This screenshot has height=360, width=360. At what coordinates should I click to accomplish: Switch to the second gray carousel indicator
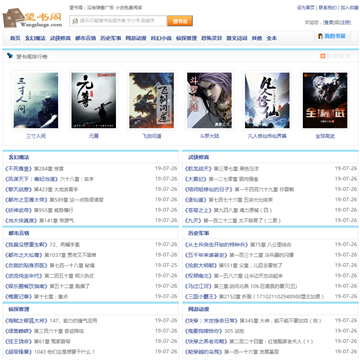(x=329, y=56)
